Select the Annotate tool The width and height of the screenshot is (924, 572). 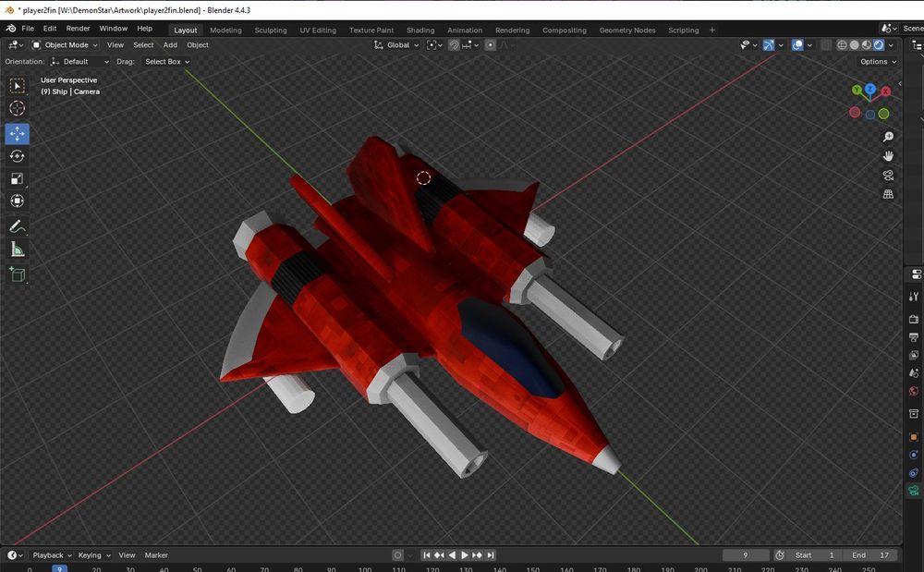pyautogui.click(x=17, y=226)
